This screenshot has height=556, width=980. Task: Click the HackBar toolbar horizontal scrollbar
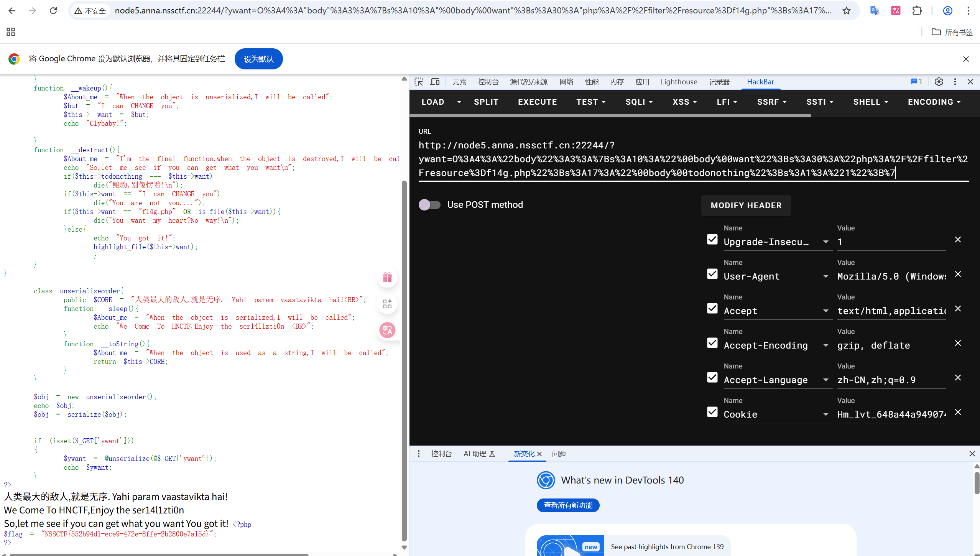coord(610,115)
